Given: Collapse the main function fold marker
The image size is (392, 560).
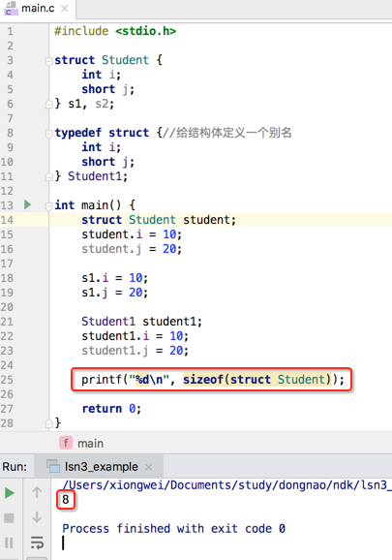Looking at the screenshot, I should (x=48, y=206).
